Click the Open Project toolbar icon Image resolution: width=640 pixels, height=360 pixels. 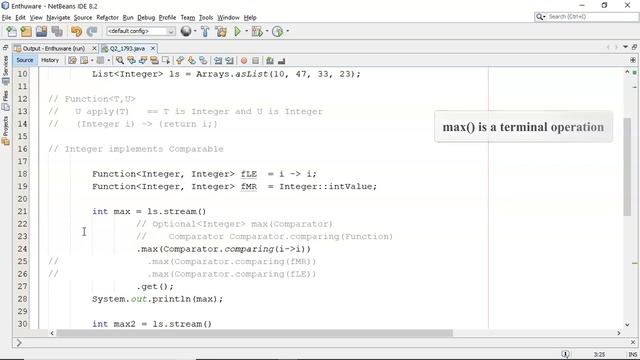42,31
